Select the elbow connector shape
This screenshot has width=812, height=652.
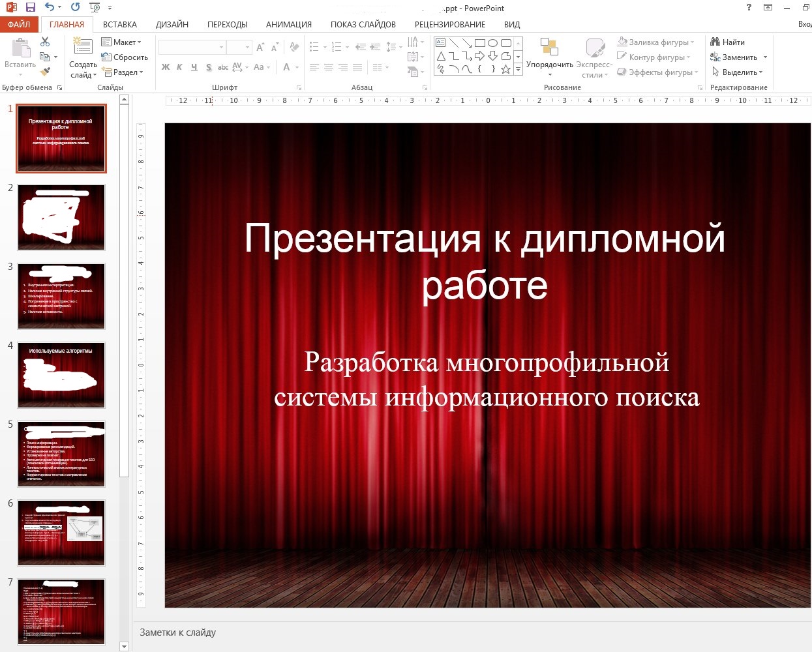click(x=453, y=56)
